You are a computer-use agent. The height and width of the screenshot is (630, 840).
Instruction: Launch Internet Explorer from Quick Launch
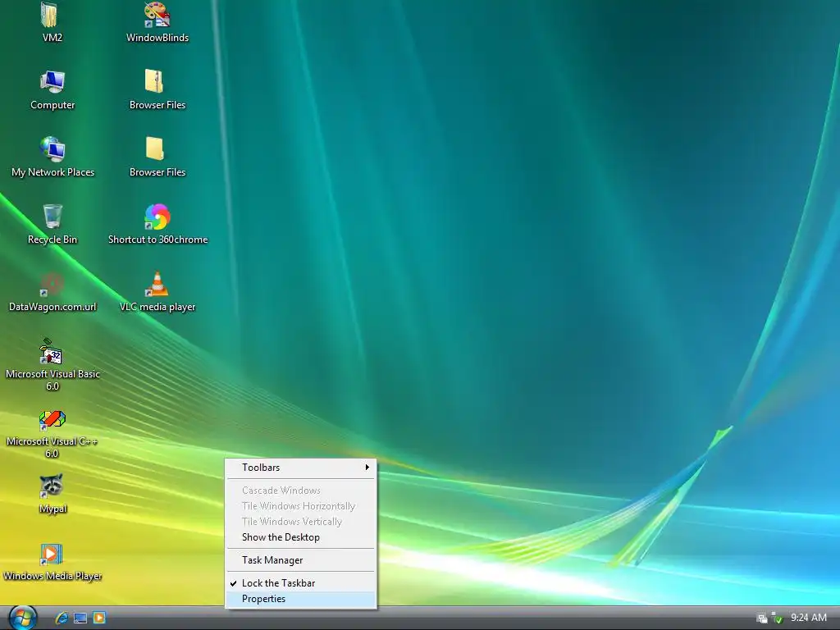(62, 618)
